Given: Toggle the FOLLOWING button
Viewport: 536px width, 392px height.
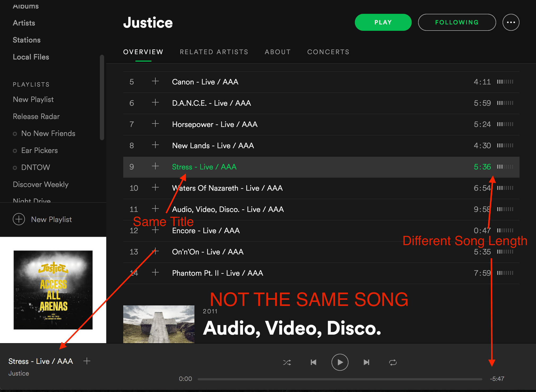Looking at the screenshot, I should point(457,22).
